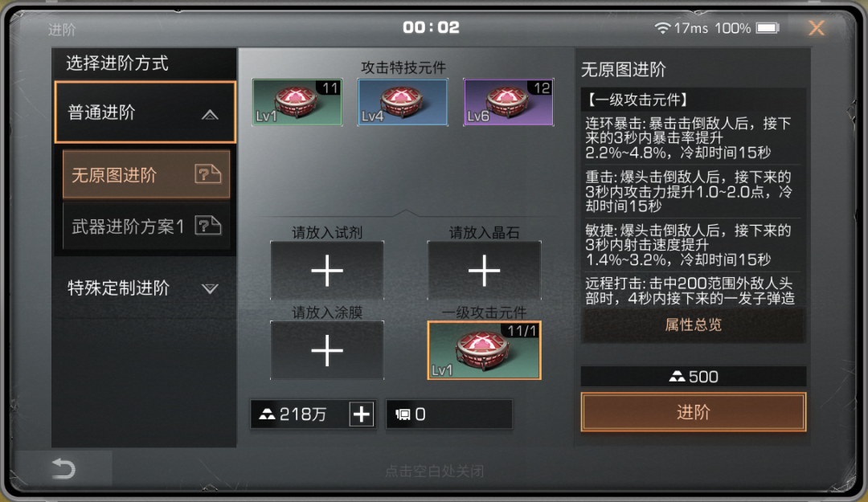Click the placed 一级攻击元件 slot
This screenshot has height=502, width=868.
[x=484, y=351]
